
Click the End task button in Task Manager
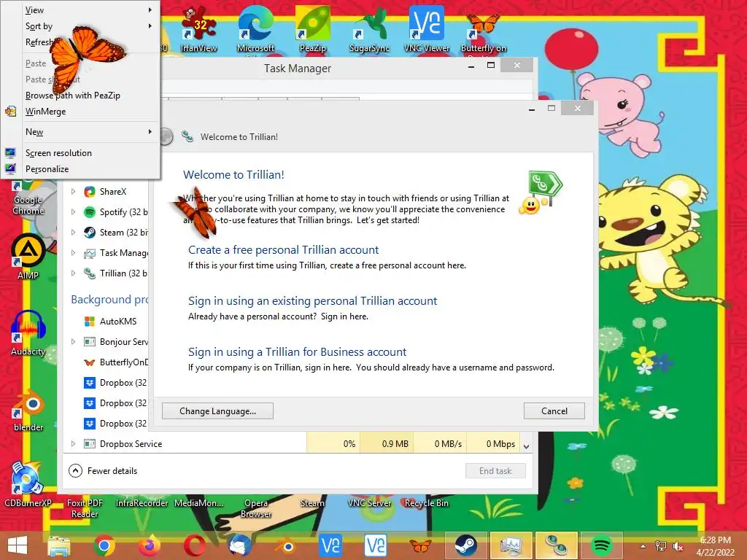pos(495,471)
